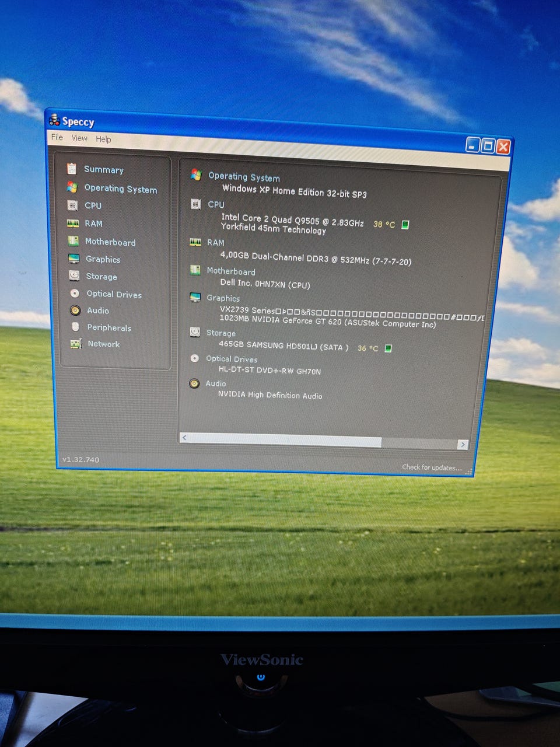Click the RAM stick icon in sidebar
The image size is (560, 747).
73,223
